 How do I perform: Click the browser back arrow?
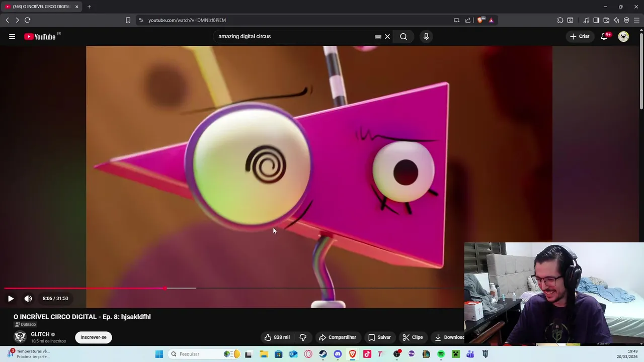(x=7, y=20)
